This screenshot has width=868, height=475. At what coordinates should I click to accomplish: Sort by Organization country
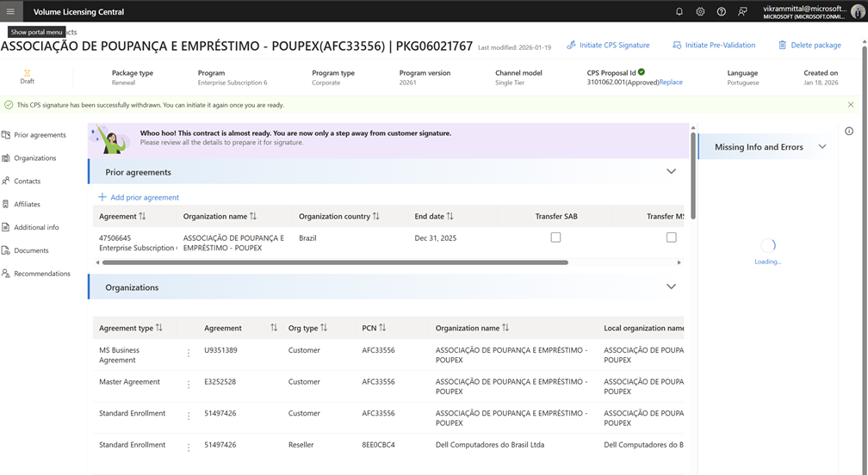point(375,216)
